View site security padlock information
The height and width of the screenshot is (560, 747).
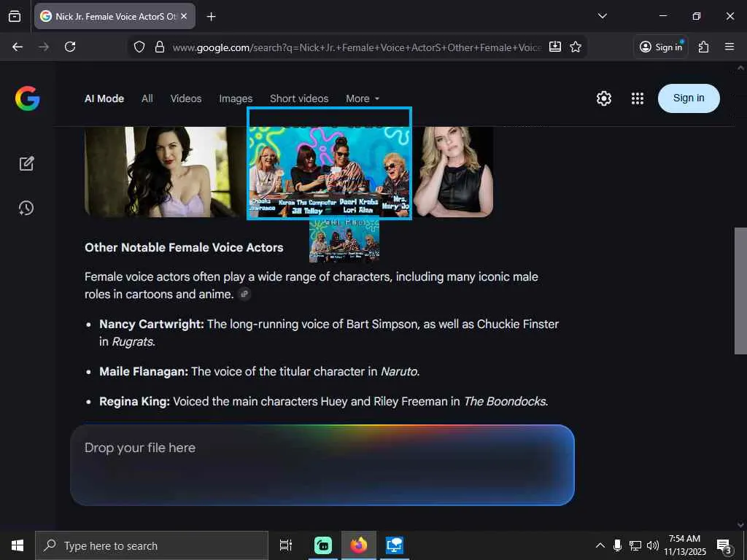point(160,47)
